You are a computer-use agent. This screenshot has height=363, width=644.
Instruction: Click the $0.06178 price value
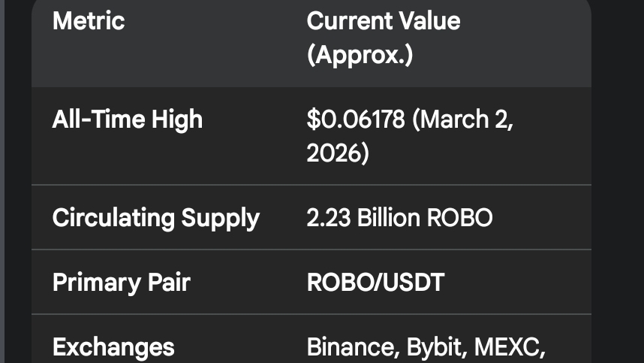[x=355, y=119]
